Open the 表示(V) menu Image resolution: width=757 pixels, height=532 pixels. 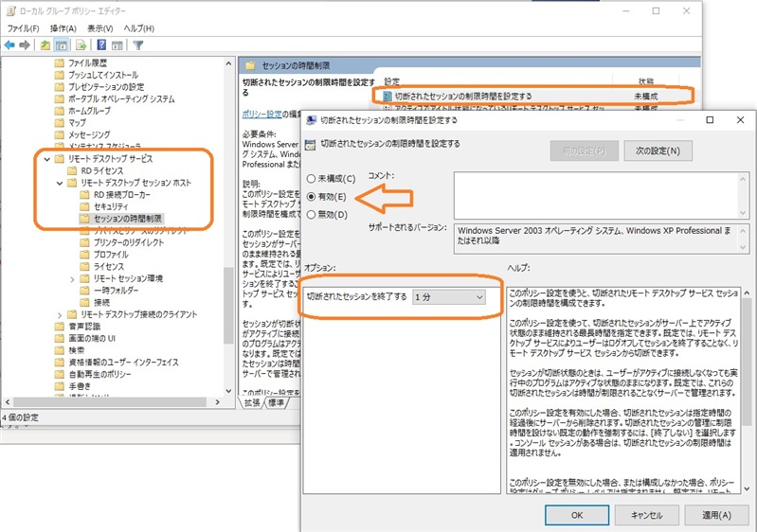99,28
